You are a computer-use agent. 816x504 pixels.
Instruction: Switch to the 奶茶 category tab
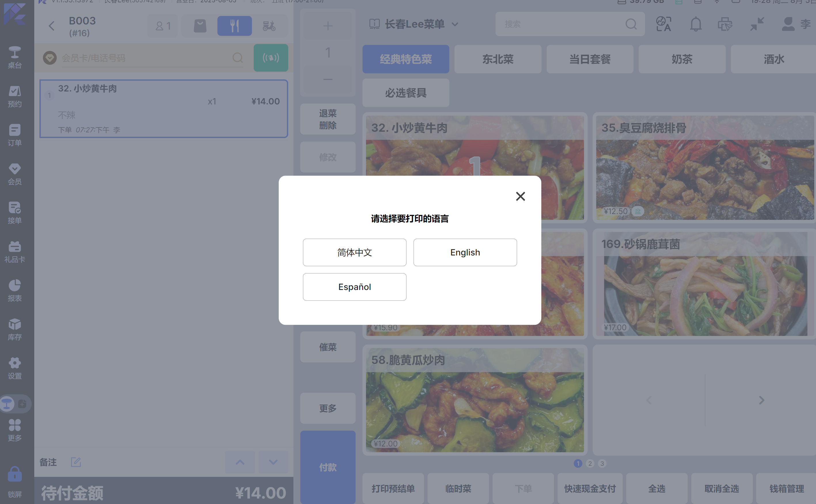[x=682, y=59]
